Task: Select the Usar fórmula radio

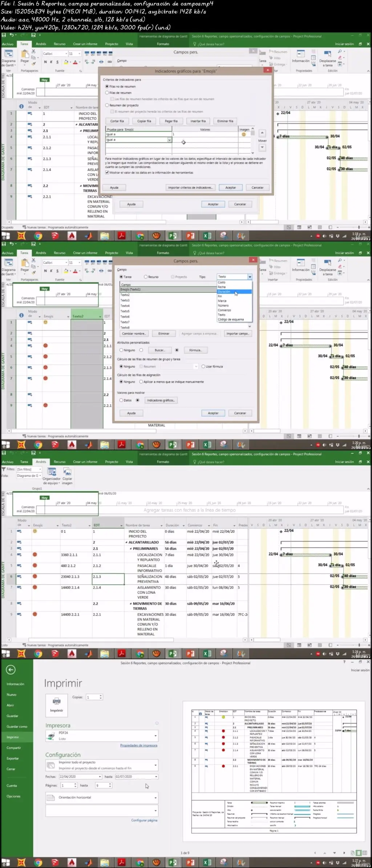Action: click(x=203, y=367)
